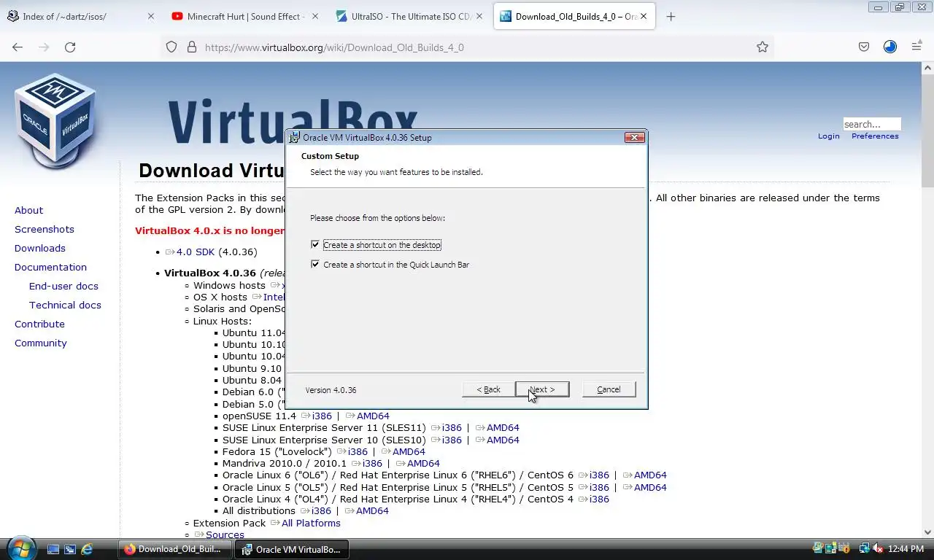Viewport: 934px width, 560px height.
Task: Switch to 'Index of /~dartz/isos/' tab
Action: coord(80,16)
